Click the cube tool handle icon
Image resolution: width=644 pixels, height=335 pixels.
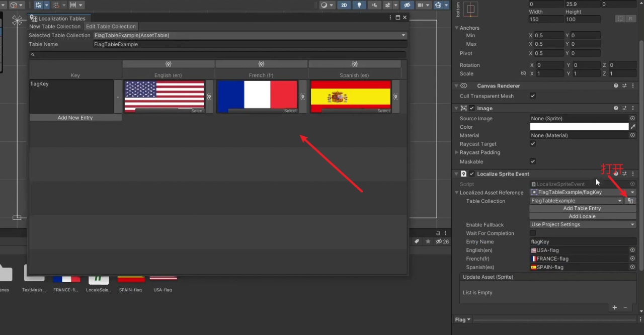14,5
